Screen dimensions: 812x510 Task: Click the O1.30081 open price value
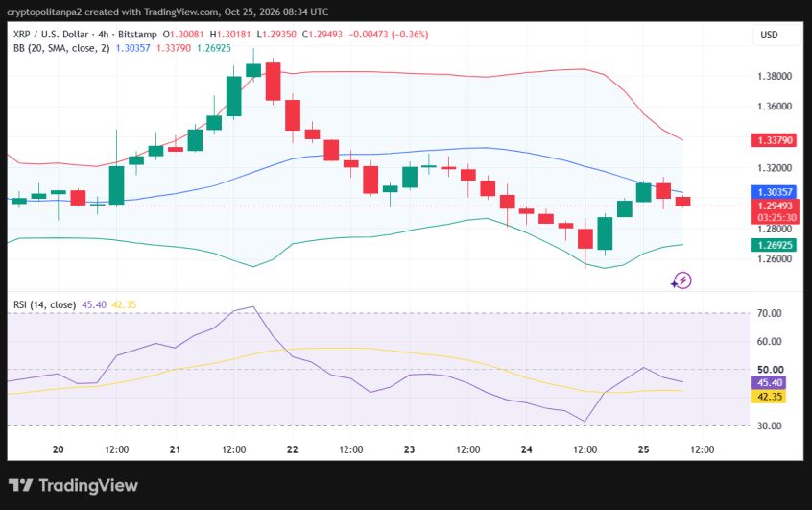point(183,35)
